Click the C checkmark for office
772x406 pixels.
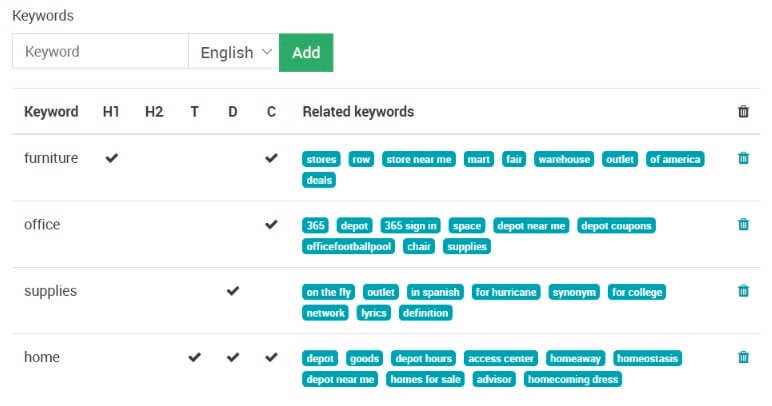(x=271, y=225)
